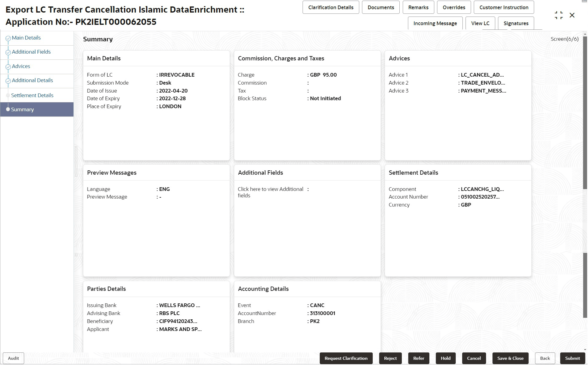
Task: Click the collapse window icon near the close button
Action: 559,15
